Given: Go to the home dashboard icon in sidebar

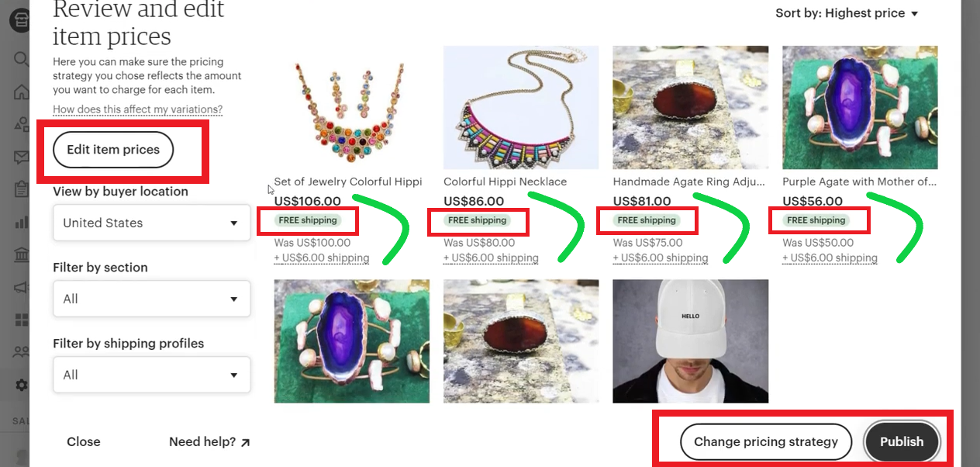Looking at the screenshot, I should point(21,92).
